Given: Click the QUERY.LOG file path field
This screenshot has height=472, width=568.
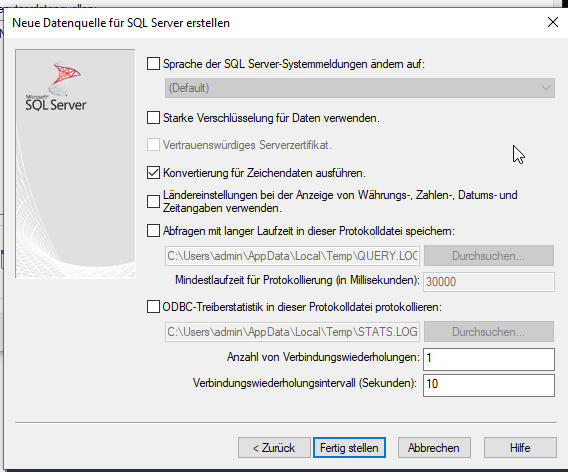Looking at the screenshot, I should [292, 256].
